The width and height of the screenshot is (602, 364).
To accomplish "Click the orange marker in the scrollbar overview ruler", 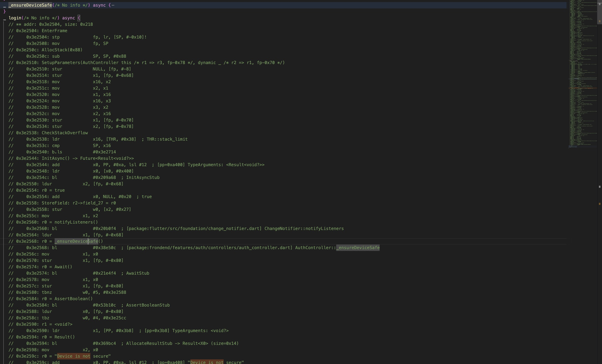I will tap(599, 204).
